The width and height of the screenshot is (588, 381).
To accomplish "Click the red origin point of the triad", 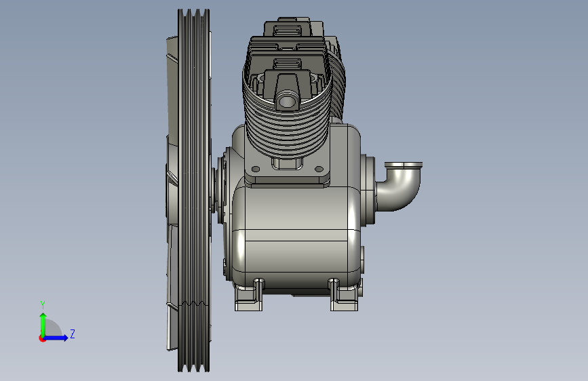I will point(42,338).
